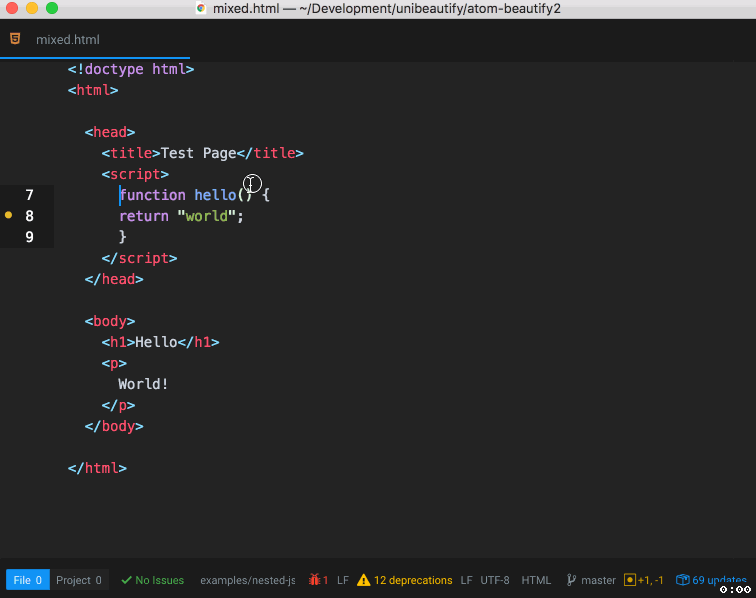Minimize window with yellow button

[x=32, y=8]
